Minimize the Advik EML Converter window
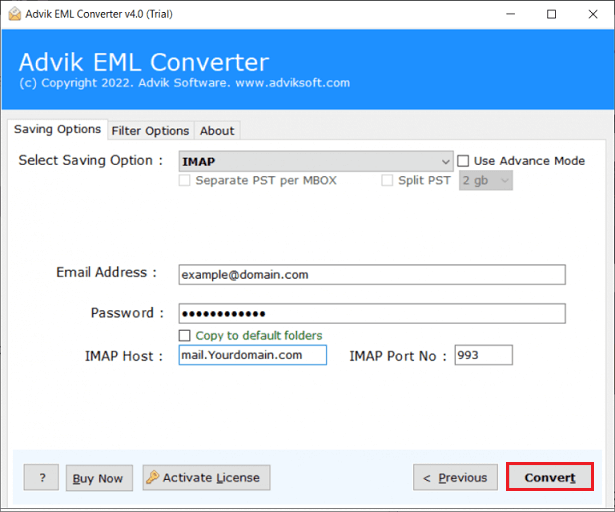615x512 pixels. 511,14
